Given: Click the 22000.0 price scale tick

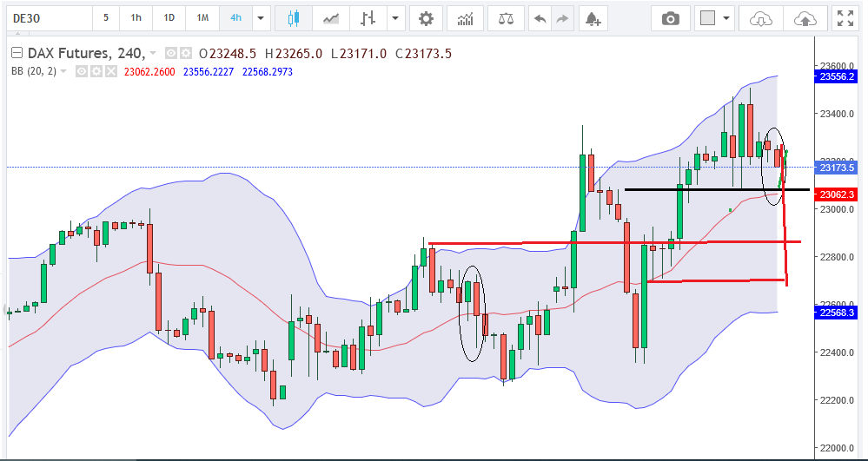Looking at the screenshot, I should pyautogui.click(x=838, y=448).
